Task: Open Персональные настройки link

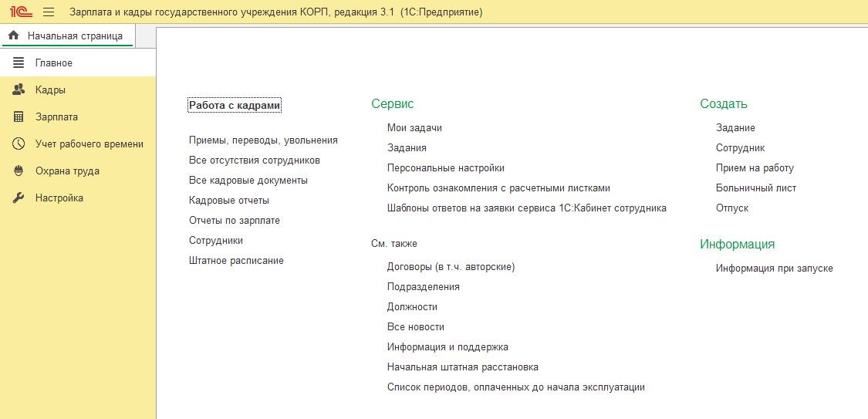Action: click(x=445, y=168)
